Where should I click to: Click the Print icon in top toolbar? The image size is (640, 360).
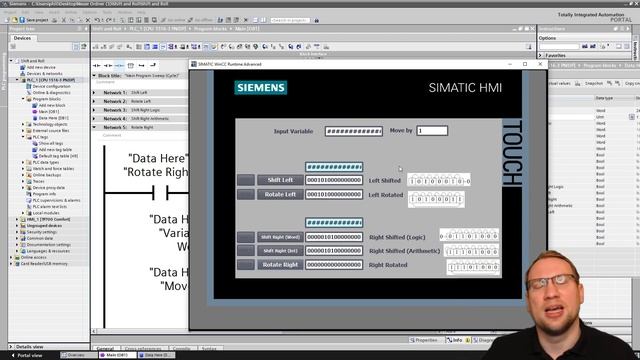(x=54, y=20)
